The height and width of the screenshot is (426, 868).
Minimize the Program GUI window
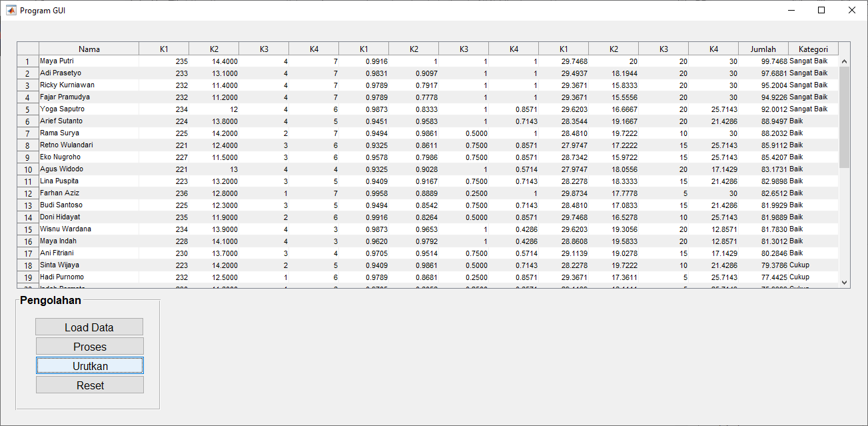[x=791, y=10]
